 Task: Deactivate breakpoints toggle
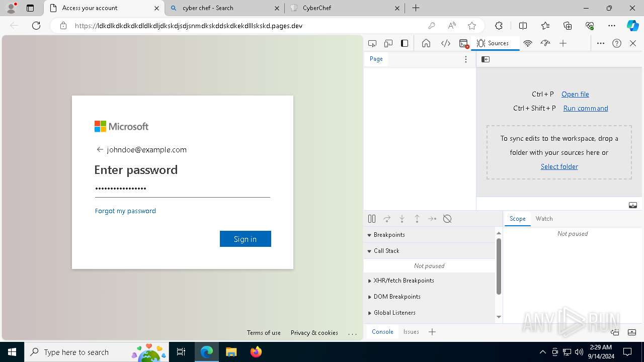click(447, 219)
